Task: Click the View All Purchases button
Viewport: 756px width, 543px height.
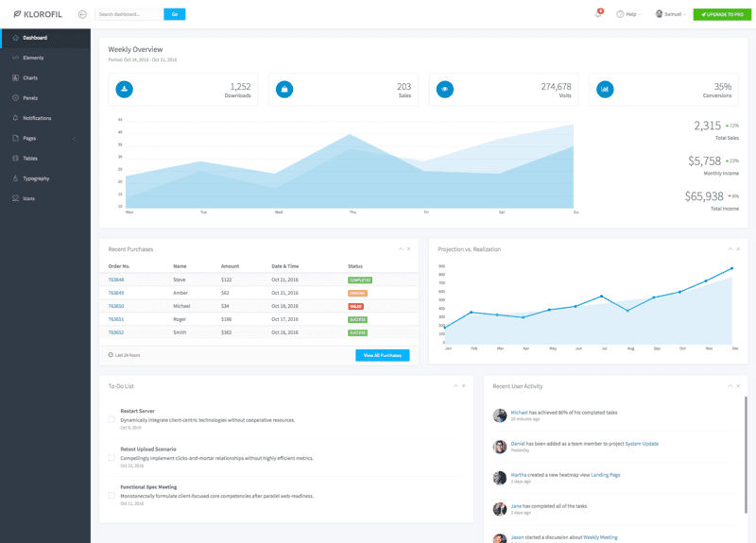Action: coord(382,355)
